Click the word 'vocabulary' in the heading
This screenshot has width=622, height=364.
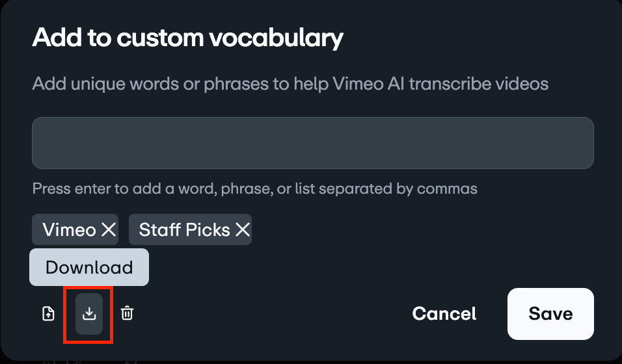[x=275, y=38]
